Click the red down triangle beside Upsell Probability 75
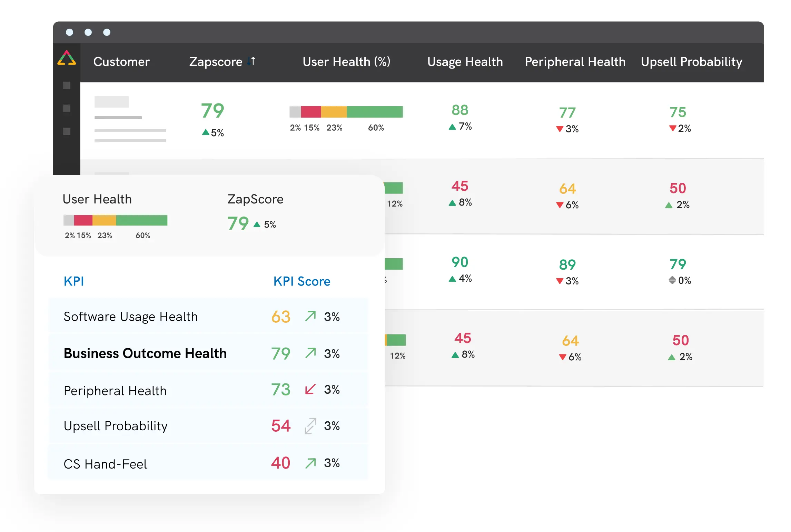This screenshot has width=791, height=532. click(x=672, y=128)
